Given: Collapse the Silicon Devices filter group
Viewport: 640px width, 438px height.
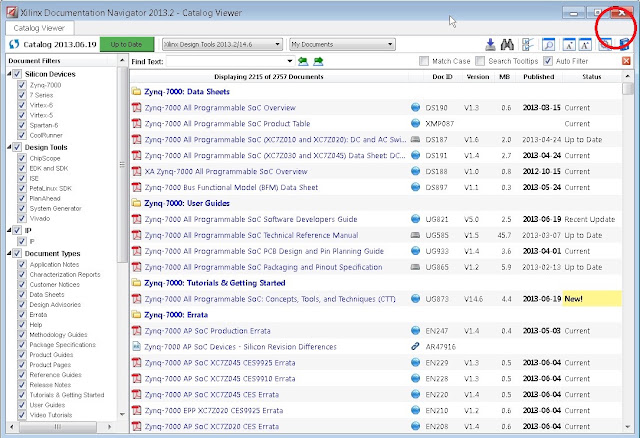Looking at the screenshot, I should 9,73.
